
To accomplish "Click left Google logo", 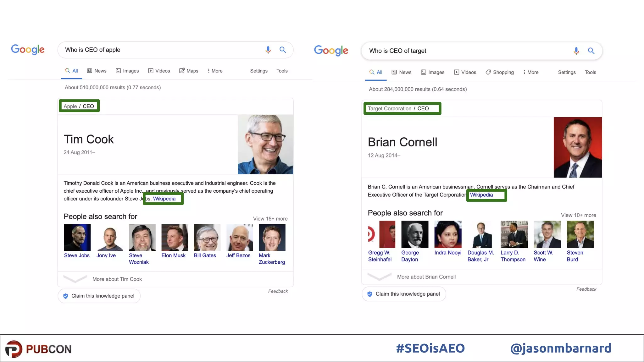I will (28, 49).
